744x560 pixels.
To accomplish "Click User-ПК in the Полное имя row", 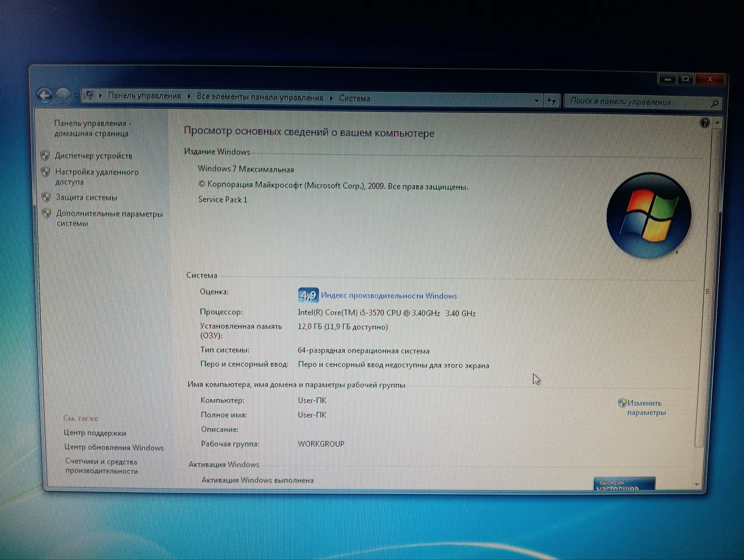I will [312, 415].
